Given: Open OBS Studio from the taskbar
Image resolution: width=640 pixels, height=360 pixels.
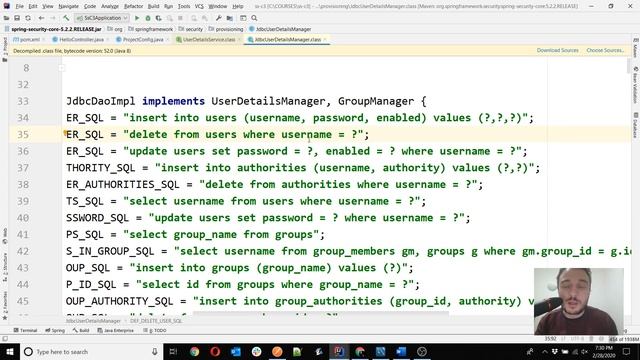Looking at the screenshot, I should (x=422, y=351).
